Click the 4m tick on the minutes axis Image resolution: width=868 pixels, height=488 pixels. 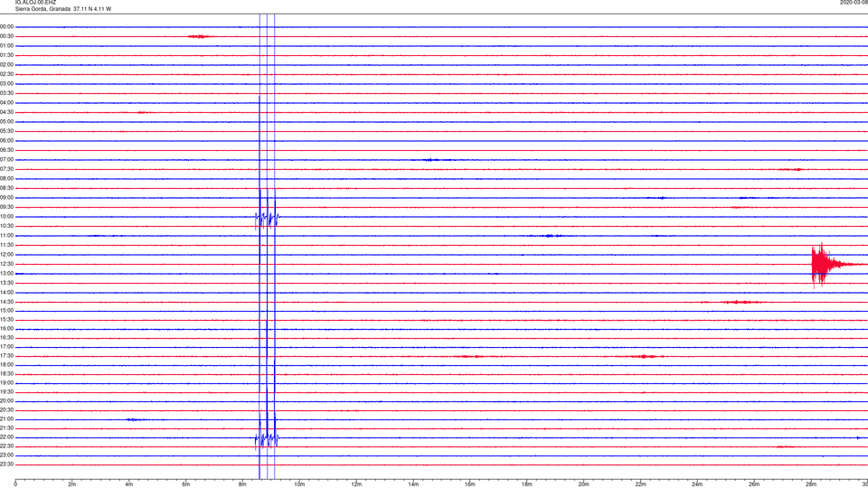click(x=129, y=484)
